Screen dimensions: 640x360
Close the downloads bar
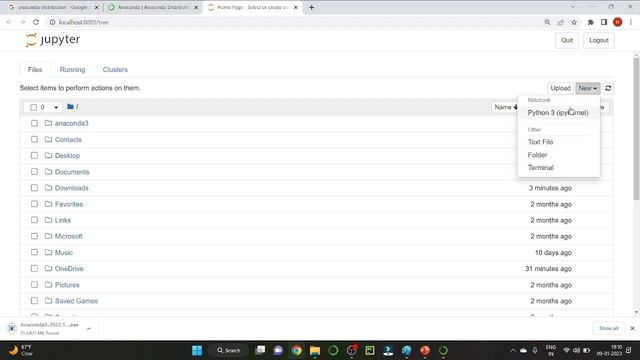point(632,328)
